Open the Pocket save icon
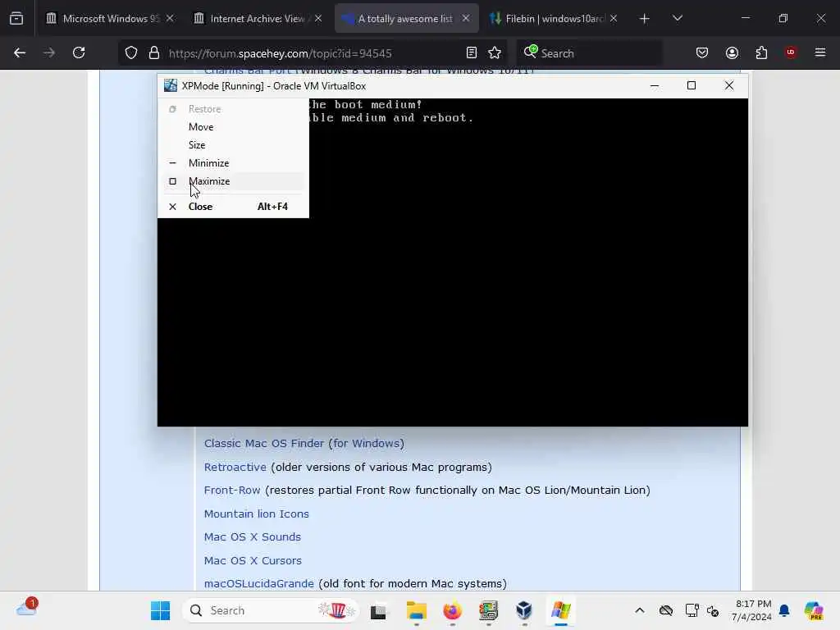 702,52
